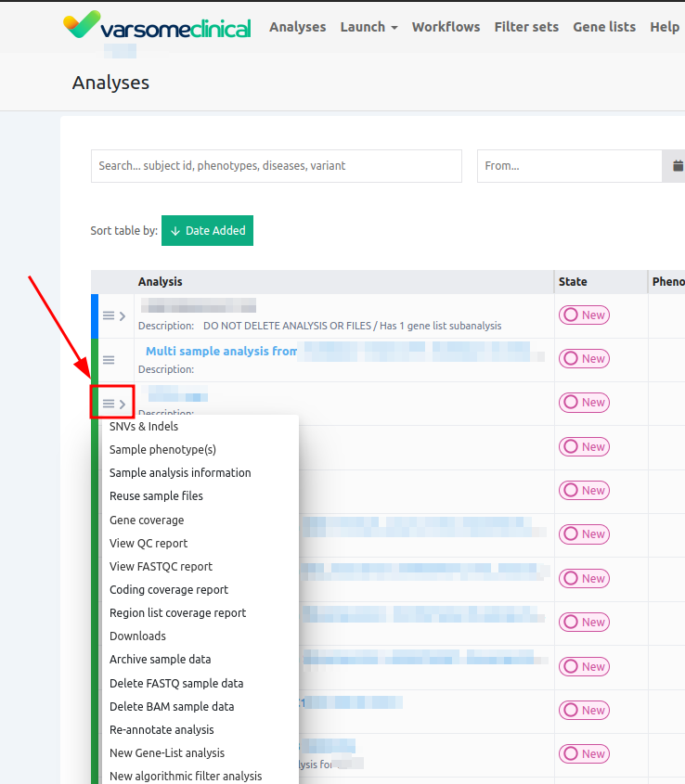Toggle sort order with Date Added button
The image size is (685, 784).
207,231
